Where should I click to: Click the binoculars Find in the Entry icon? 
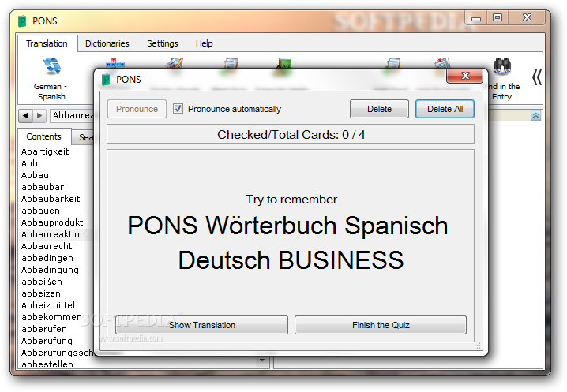pyautogui.click(x=502, y=65)
